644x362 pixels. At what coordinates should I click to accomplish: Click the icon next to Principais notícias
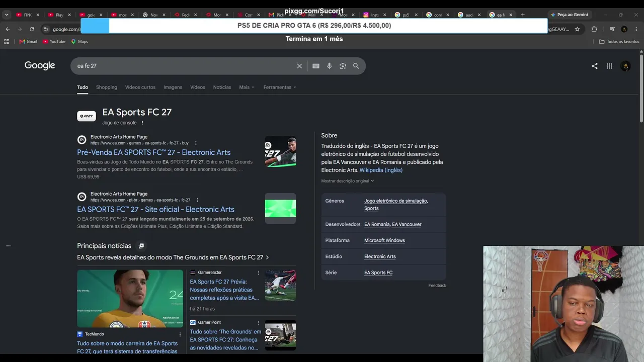(x=141, y=246)
